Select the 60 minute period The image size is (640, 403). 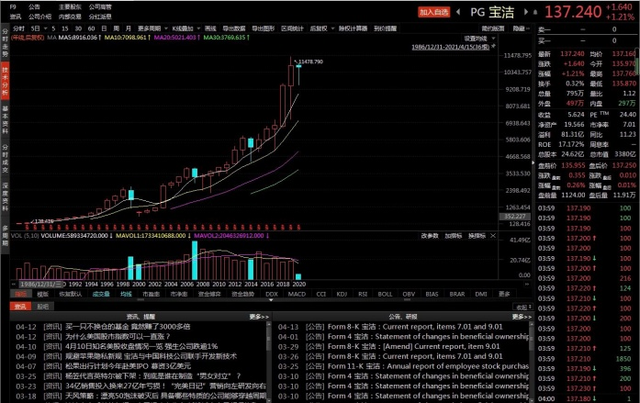point(91,29)
